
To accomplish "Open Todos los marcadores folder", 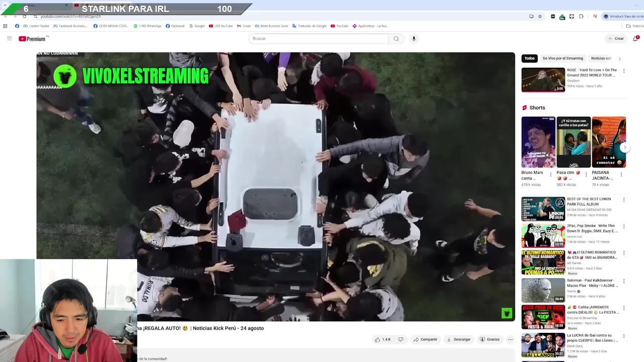I will 635,26.
